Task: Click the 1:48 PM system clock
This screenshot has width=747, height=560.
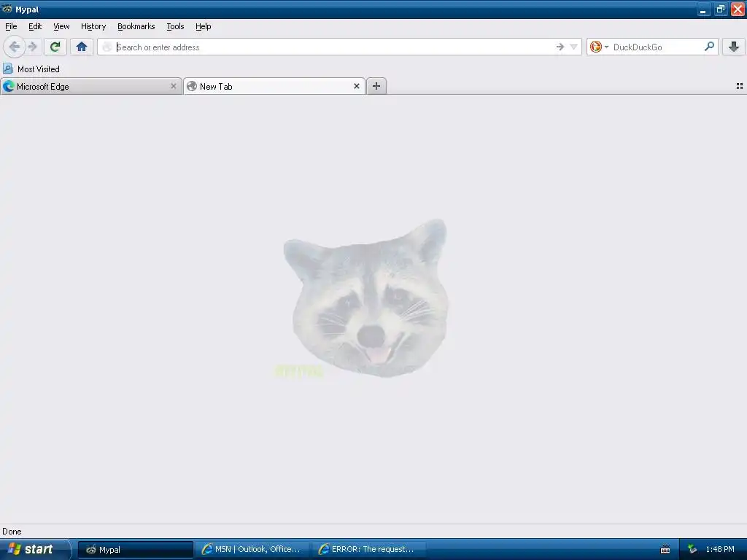Action: [x=720, y=550]
